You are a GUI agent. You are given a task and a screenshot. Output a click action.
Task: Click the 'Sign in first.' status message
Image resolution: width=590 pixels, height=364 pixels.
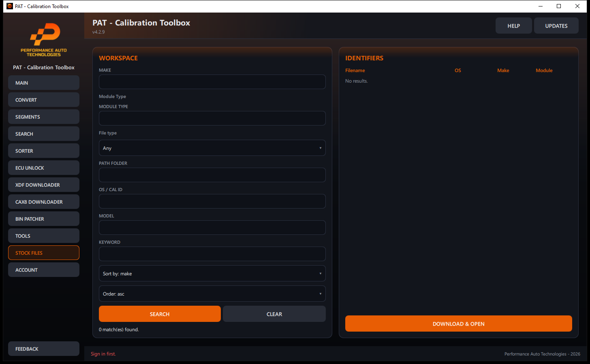pyautogui.click(x=103, y=354)
